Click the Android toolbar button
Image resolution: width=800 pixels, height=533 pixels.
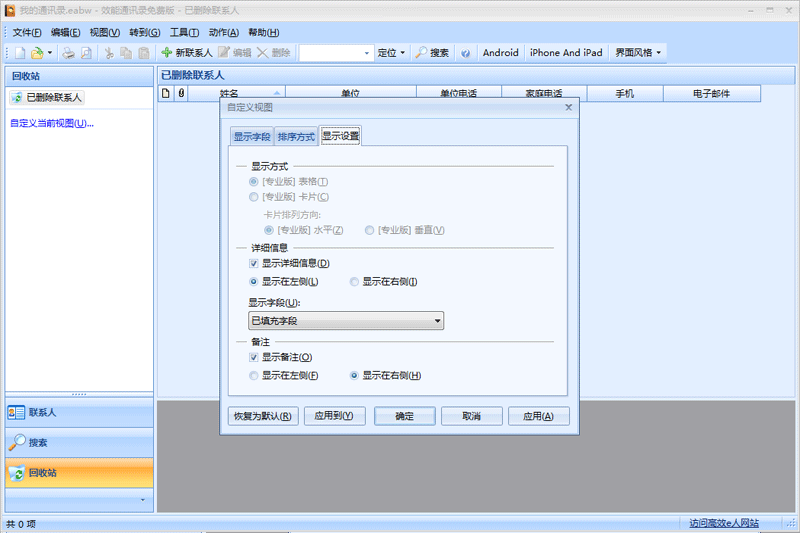[501, 53]
